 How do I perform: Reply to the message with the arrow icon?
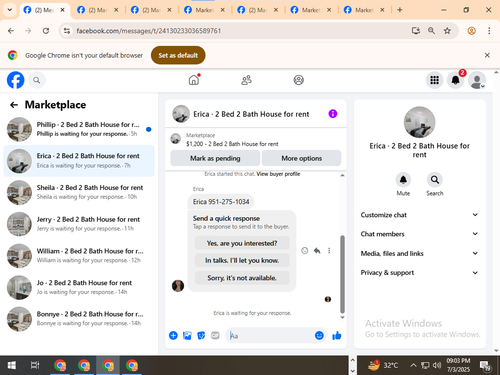coord(317,251)
